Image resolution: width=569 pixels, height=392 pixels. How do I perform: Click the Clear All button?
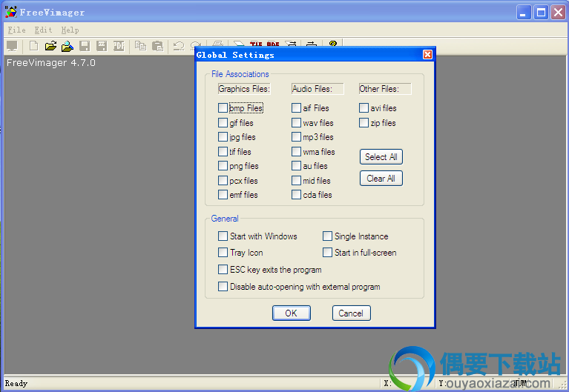(x=381, y=179)
